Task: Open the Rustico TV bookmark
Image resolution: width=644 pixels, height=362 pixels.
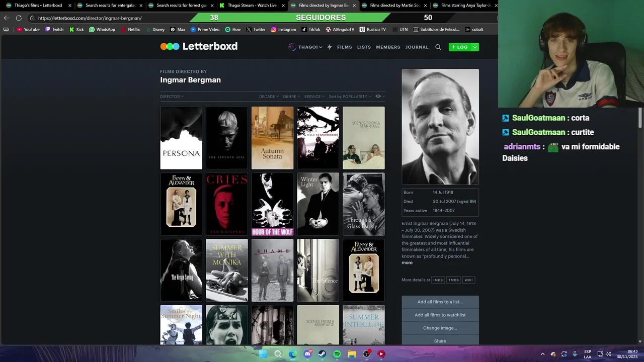Action: 372,29
